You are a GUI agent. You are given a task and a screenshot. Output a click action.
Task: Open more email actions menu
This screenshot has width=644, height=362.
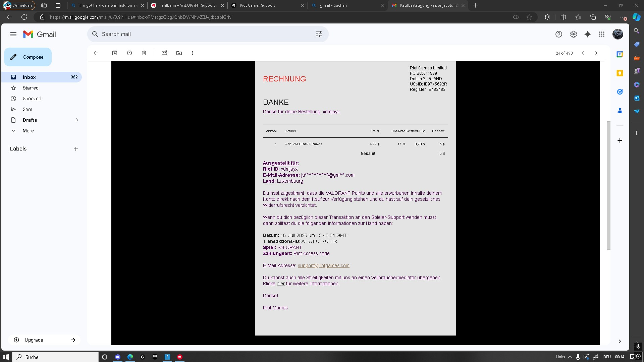click(193, 53)
